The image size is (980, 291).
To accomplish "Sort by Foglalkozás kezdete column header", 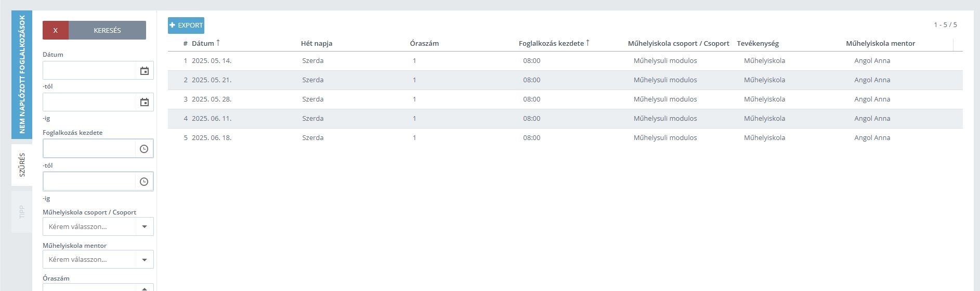I will click(x=551, y=43).
